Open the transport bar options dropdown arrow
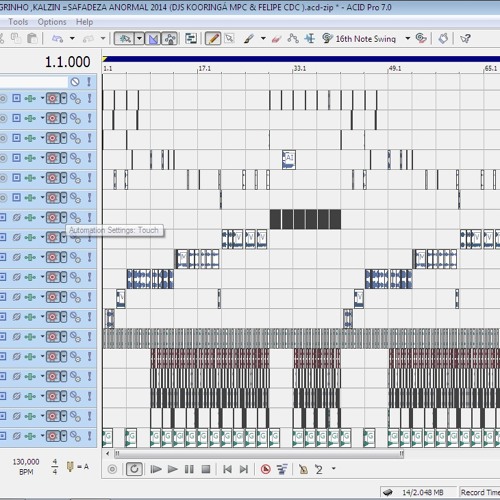This screenshot has height=500, width=500. [333, 469]
